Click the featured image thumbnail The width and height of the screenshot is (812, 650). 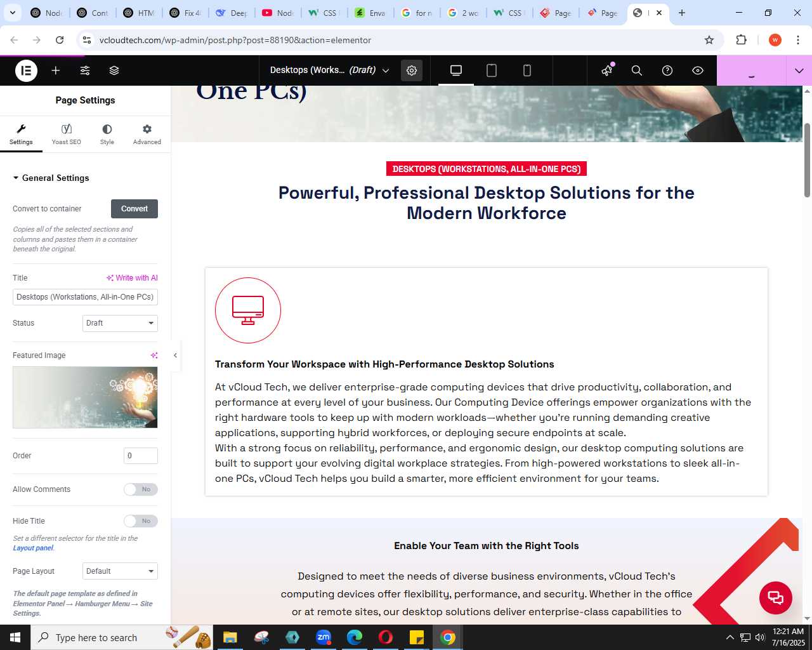pos(85,397)
